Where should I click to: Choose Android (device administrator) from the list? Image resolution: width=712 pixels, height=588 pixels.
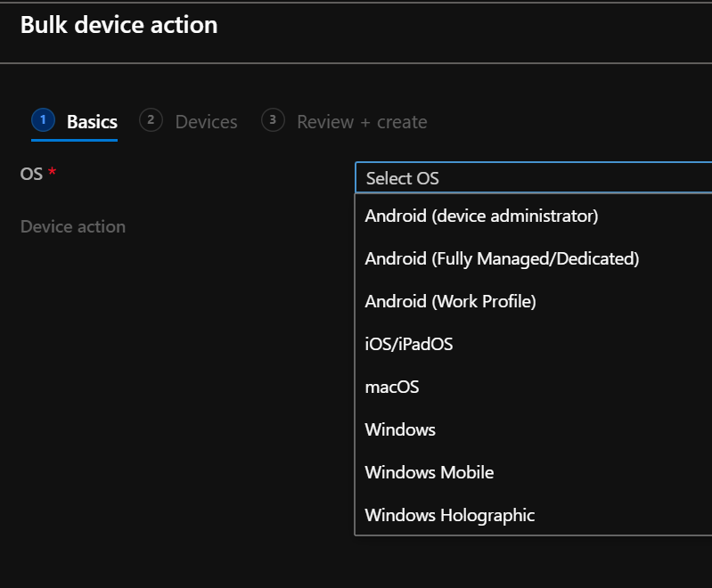[481, 216]
